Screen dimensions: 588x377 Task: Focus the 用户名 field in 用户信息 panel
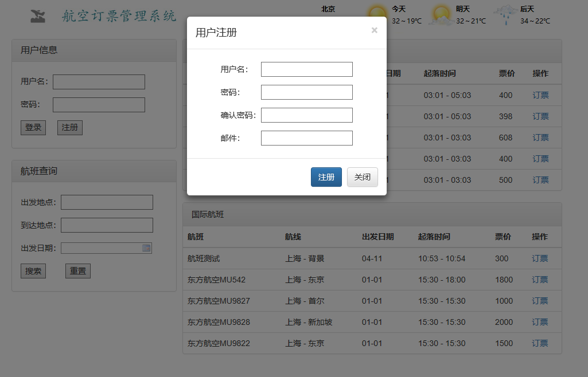point(99,82)
